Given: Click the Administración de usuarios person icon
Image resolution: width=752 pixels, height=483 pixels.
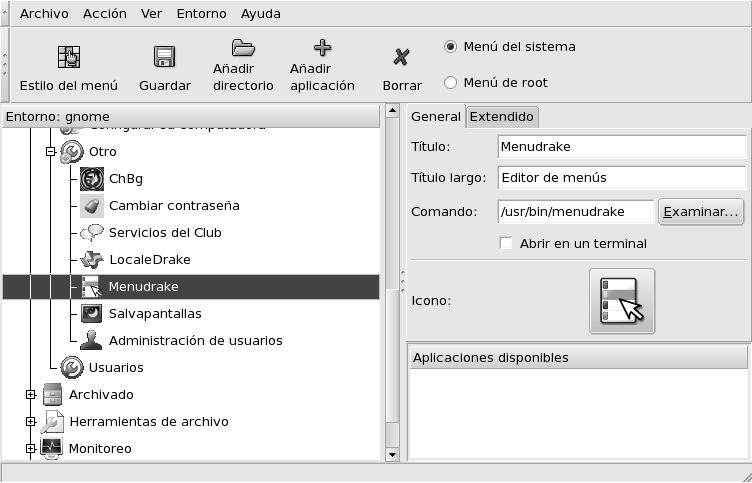Looking at the screenshot, I should pos(91,341).
